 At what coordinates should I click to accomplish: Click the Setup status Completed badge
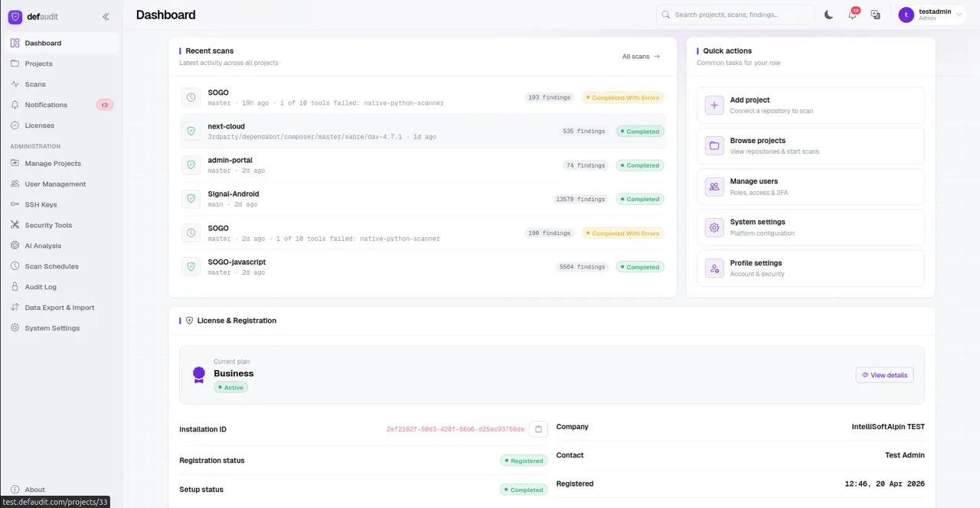(x=524, y=490)
